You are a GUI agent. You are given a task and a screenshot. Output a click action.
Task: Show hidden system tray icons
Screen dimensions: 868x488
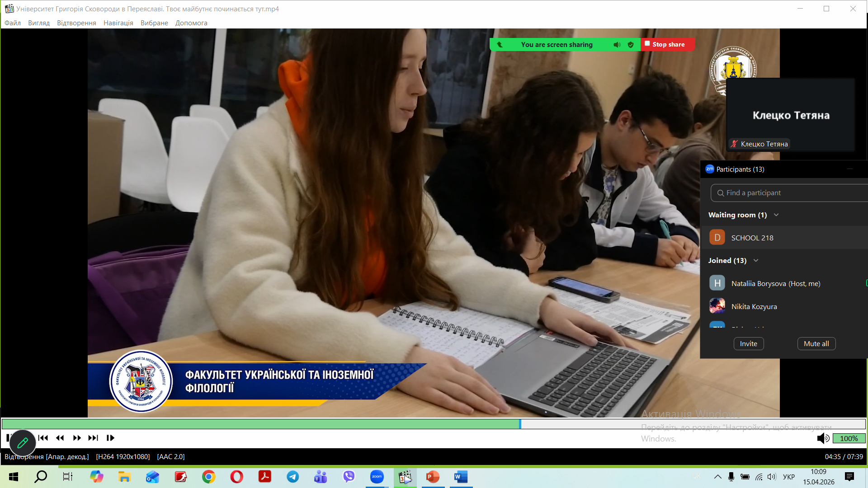pos(717,477)
